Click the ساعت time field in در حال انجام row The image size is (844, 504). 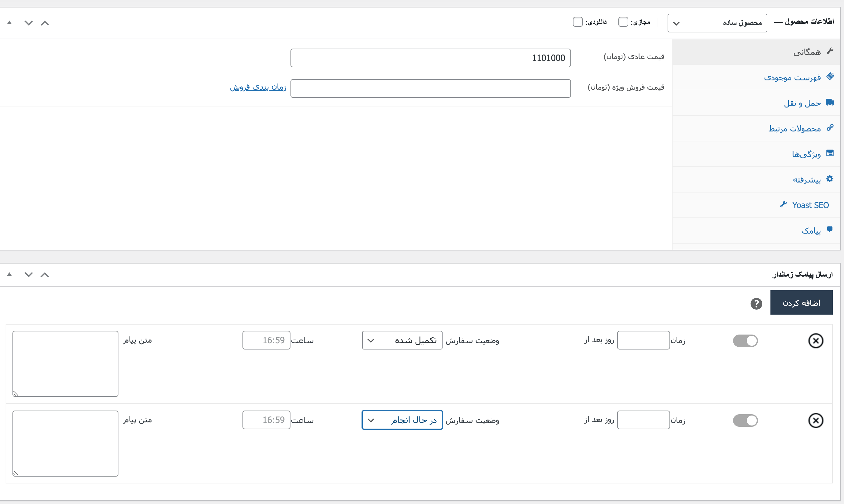pyautogui.click(x=266, y=420)
